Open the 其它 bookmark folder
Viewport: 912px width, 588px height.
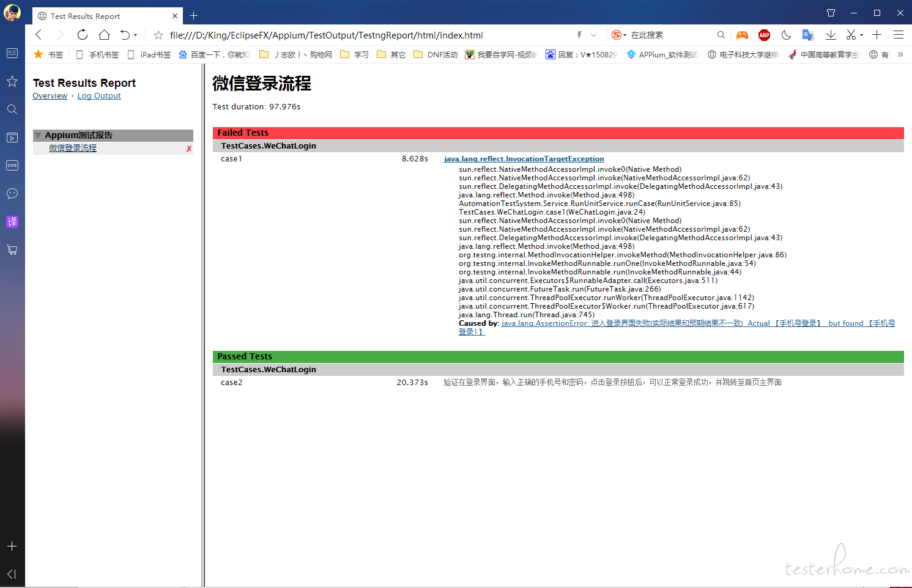pyautogui.click(x=391, y=54)
